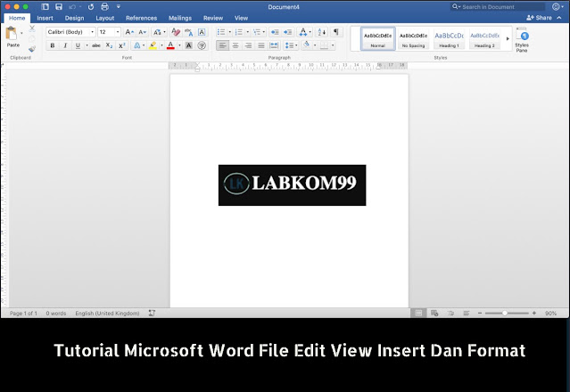Image resolution: width=570 pixels, height=392 pixels.
Task: Increase font size with A-up icon
Action: [129, 32]
